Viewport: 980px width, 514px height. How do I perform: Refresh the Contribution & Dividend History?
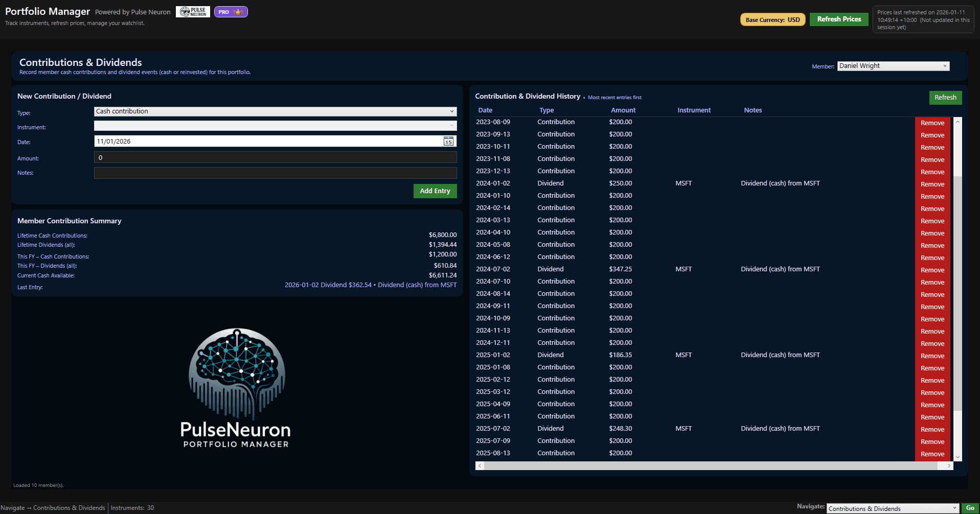(945, 97)
